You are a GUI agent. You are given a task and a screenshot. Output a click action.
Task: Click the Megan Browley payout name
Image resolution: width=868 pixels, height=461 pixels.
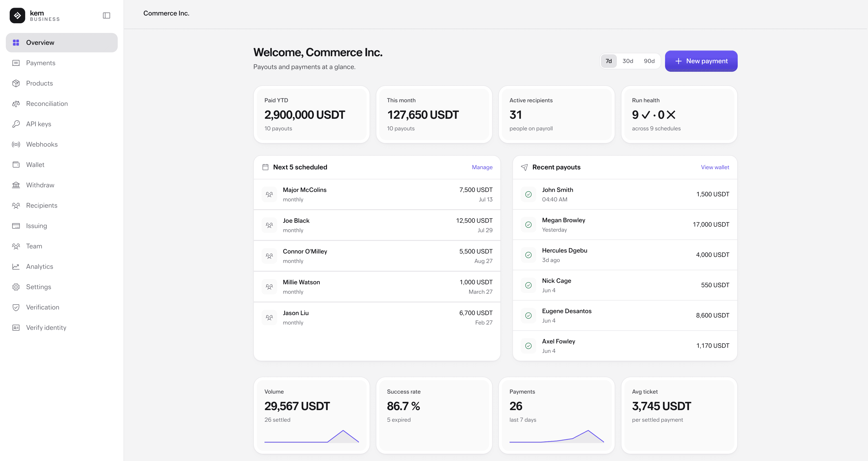click(x=563, y=220)
